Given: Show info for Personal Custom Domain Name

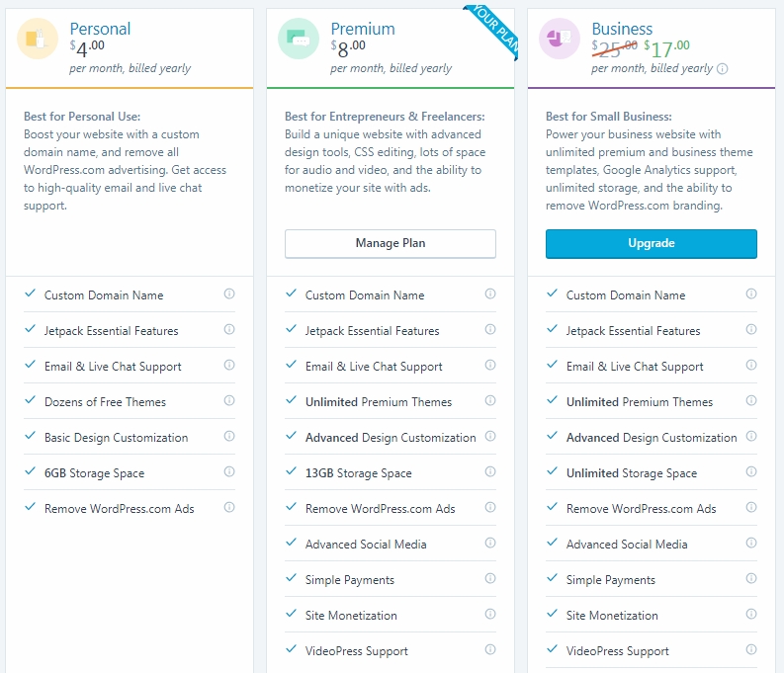Looking at the screenshot, I should (x=229, y=294).
